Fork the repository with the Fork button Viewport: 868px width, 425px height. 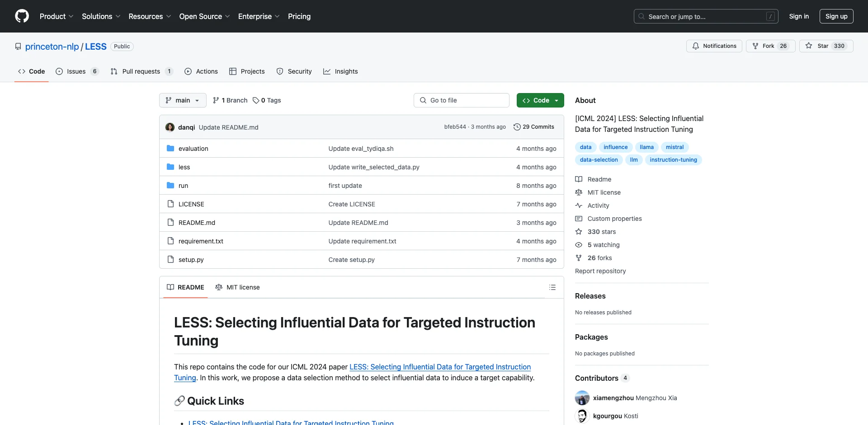(770, 46)
